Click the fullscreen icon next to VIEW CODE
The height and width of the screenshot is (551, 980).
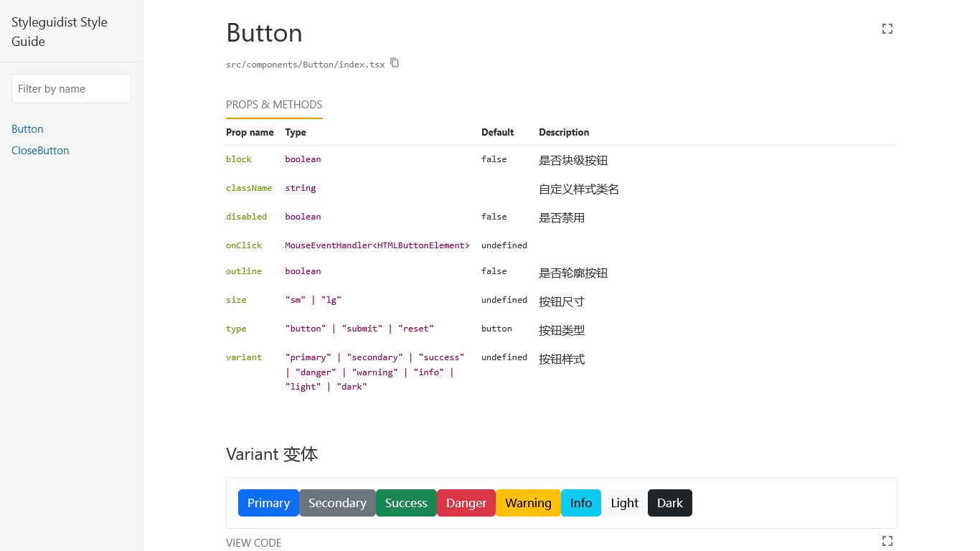(x=887, y=541)
